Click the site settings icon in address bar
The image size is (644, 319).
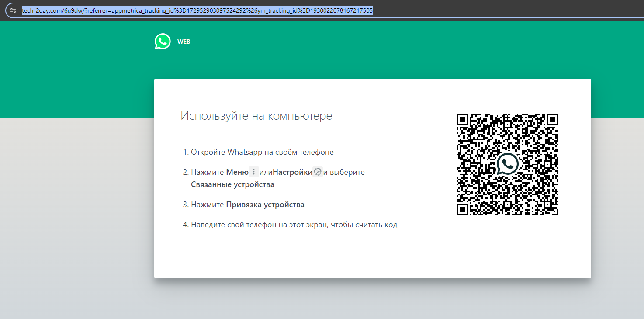click(x=13, y=10)
